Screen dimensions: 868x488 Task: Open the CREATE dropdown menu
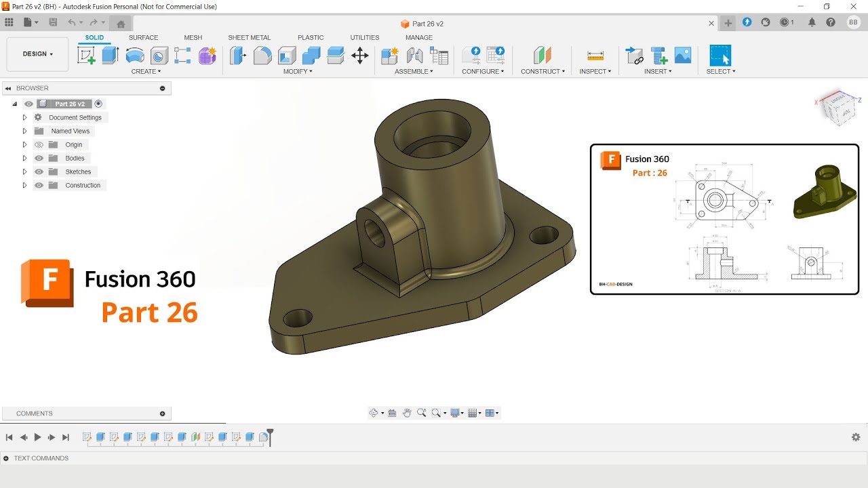coord(146,71)
